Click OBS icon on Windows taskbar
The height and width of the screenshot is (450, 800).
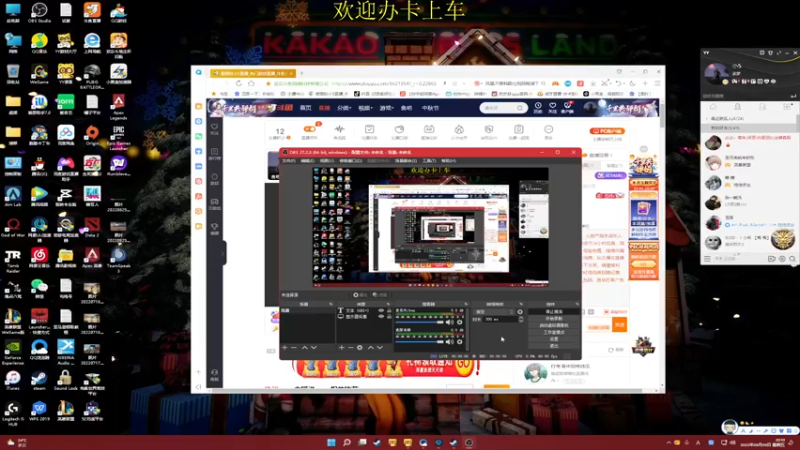point(469,442)
